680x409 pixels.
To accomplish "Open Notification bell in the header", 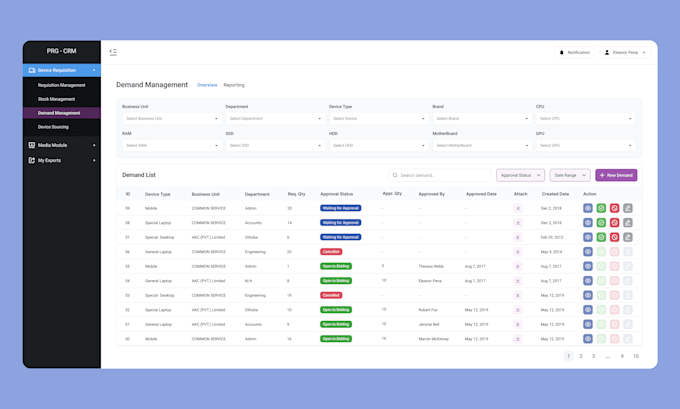I will (574, 52).
